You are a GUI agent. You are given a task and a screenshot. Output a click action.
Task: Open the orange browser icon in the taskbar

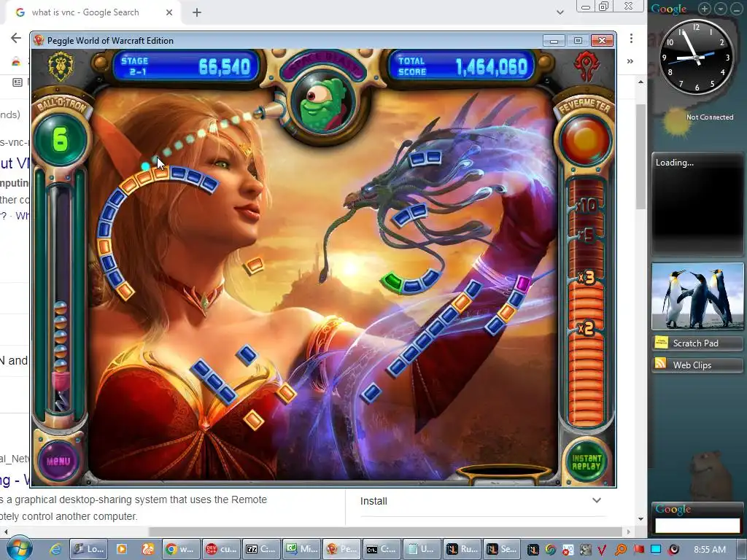coord(147,549)
